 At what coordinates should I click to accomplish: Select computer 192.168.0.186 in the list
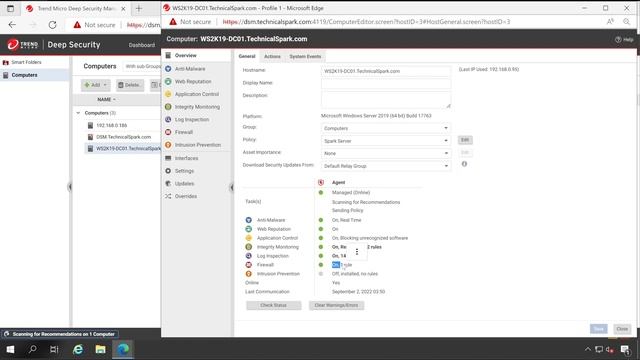(x=111, y=126)
